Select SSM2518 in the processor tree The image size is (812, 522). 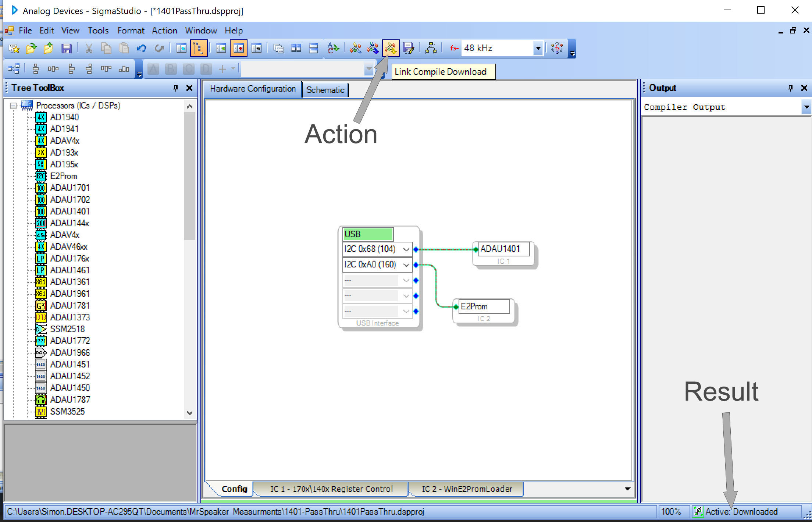[68, 329]
